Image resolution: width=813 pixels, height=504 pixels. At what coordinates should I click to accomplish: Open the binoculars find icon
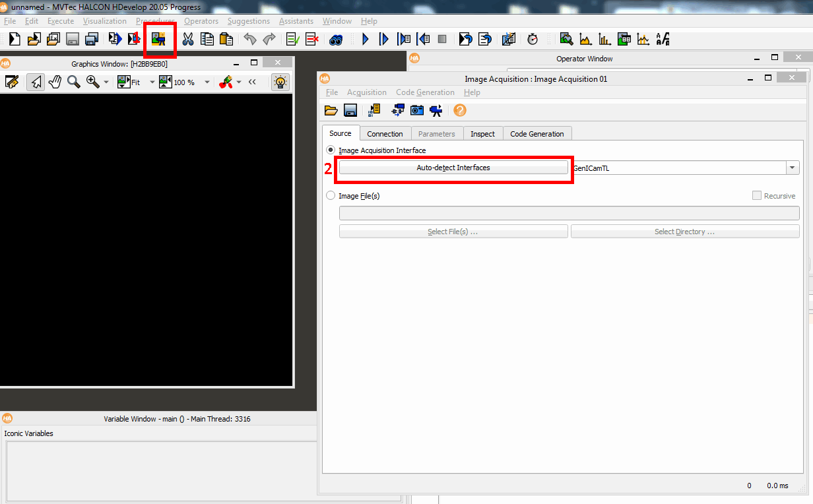336,40
